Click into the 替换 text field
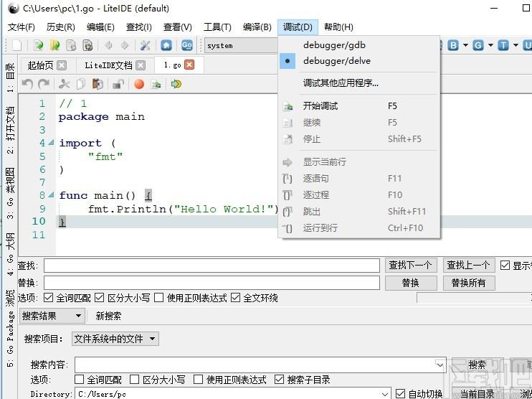This screenshot has width=532, height=399. click(212, 283)
